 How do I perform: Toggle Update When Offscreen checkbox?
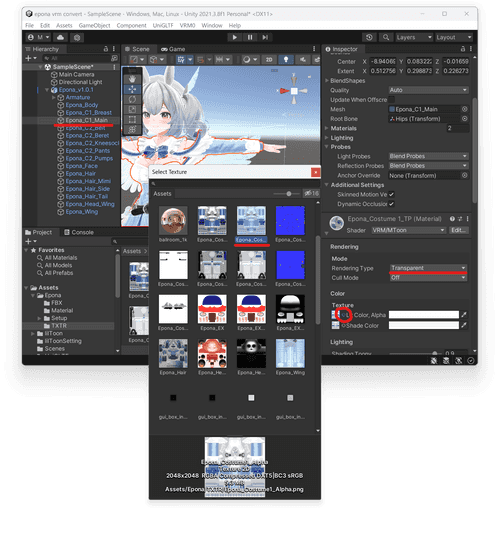pos(391,100)
